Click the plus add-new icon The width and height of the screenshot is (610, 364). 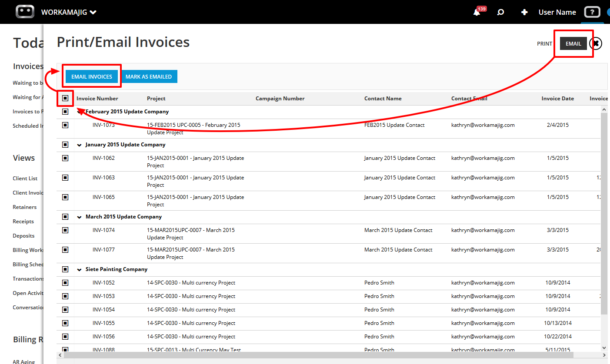[524, 12]
